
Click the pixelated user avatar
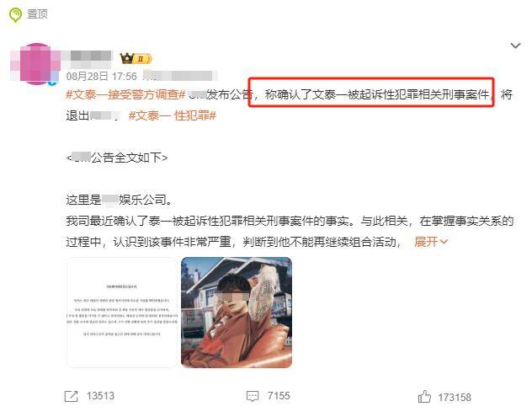point(35,63)
